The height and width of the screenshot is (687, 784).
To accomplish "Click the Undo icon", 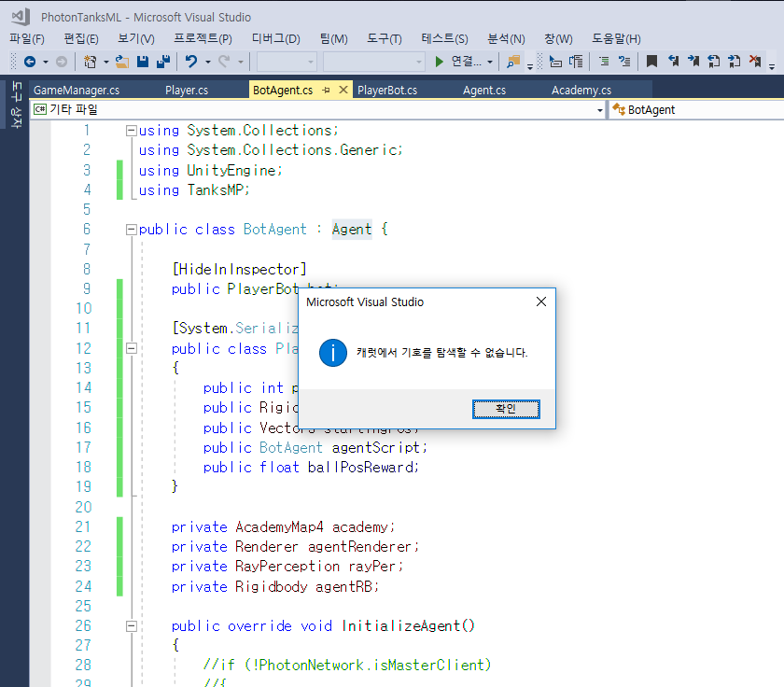I will [x=189, y=63].
